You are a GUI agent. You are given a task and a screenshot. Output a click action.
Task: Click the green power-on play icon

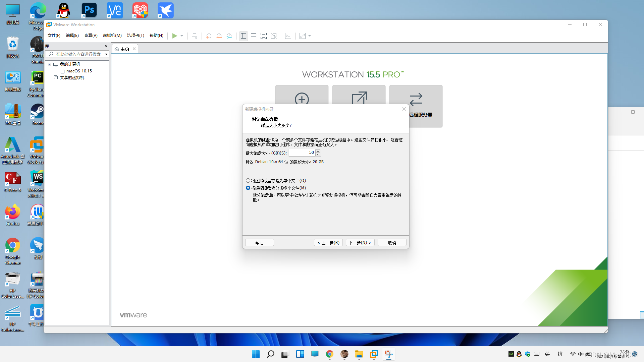[x=174, y=36]
